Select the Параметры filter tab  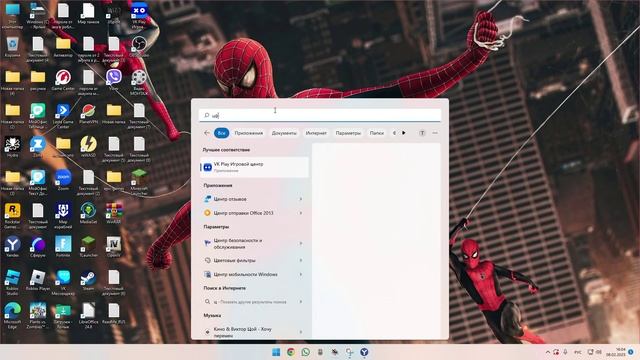pyautogui.click(x=348, y=133)
